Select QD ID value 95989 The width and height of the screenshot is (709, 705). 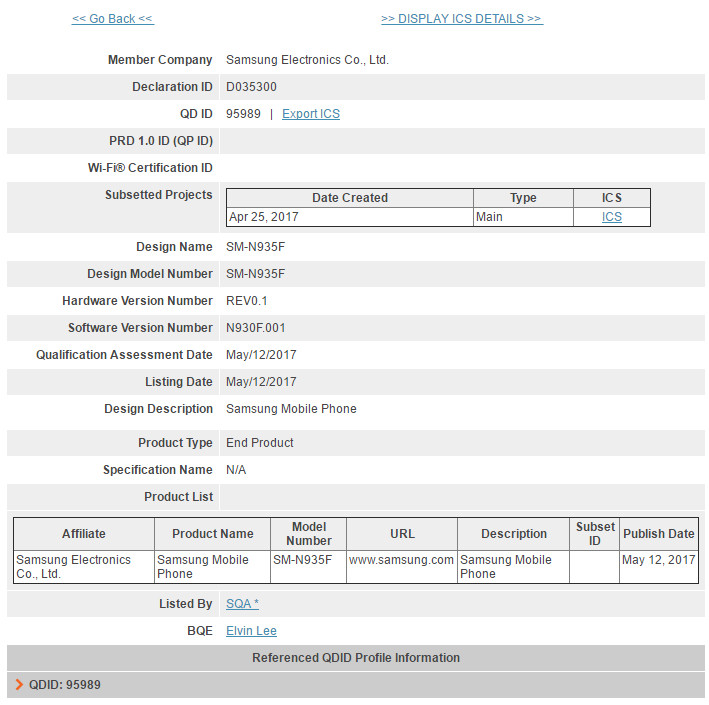click(x=243, y=114)
